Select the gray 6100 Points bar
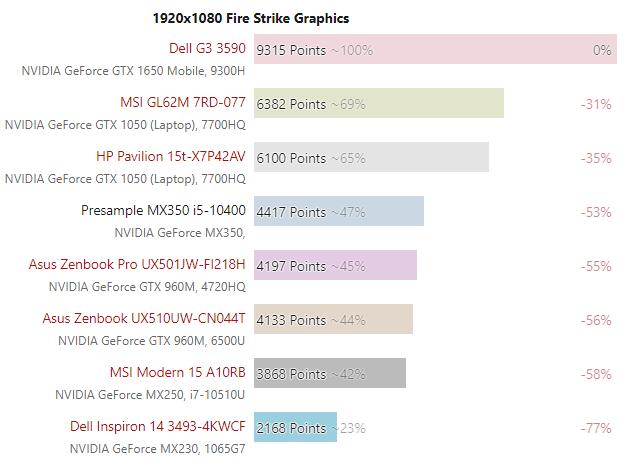Viewport: 625px width, 466px height. [371, 157]
